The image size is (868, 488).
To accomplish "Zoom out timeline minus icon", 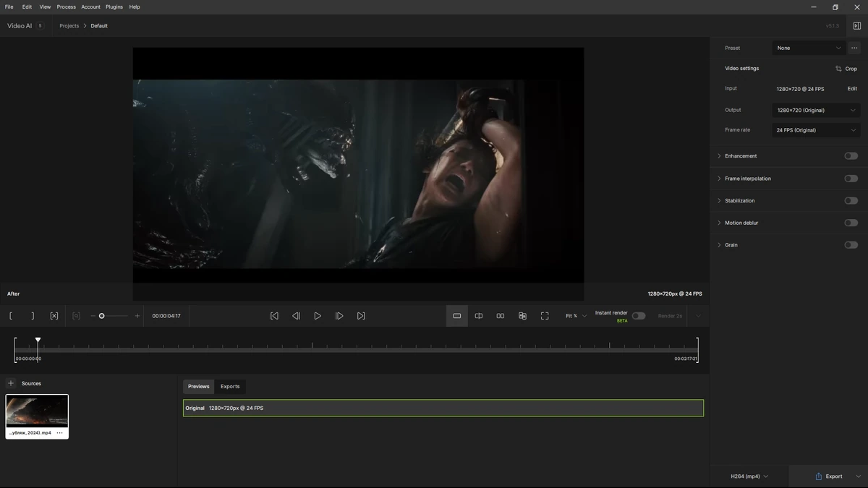I will (93, 316).
